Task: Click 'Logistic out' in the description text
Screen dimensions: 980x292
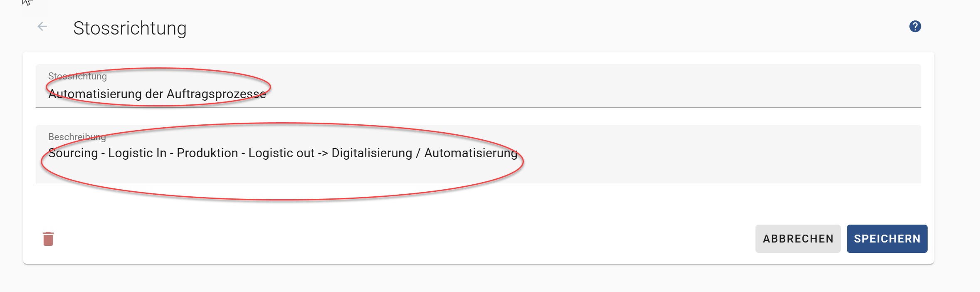Action: tap(281, 153)
